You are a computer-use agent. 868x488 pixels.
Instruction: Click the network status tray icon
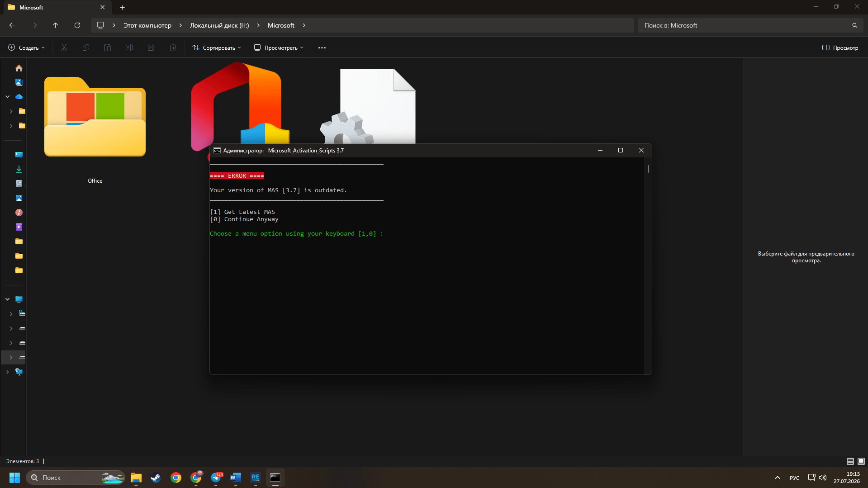pyautogui.click(x=812, y=478)
